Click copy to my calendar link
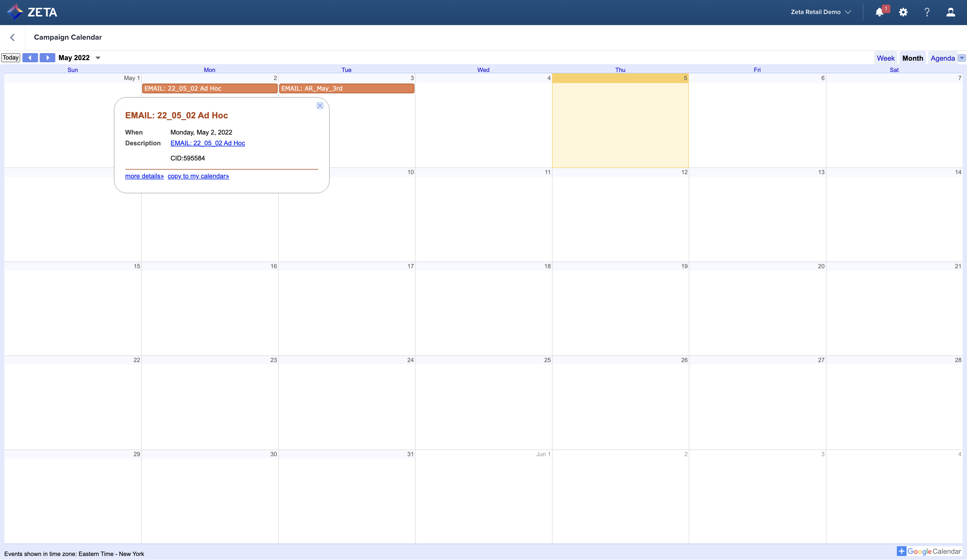 pyautogui.click(x=198, y=176)
